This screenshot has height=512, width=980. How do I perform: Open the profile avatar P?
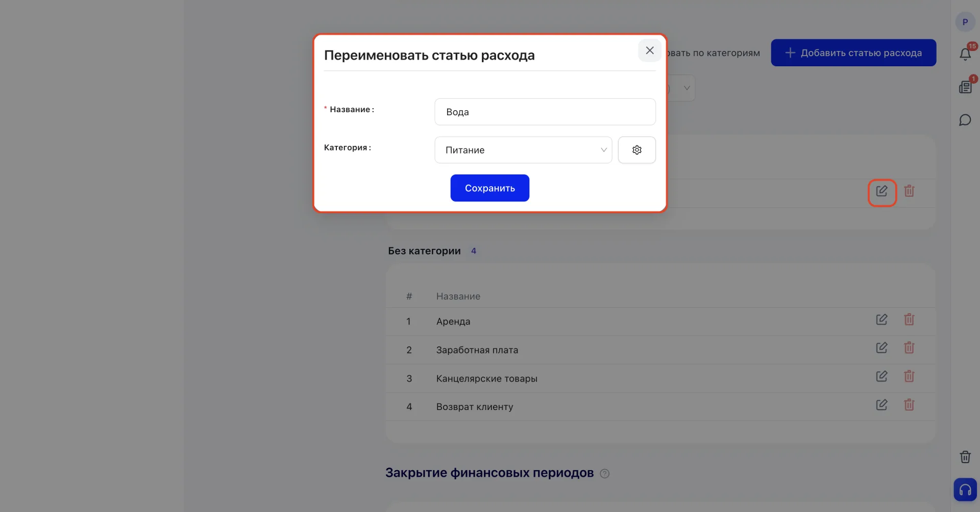tap(965, 22)
